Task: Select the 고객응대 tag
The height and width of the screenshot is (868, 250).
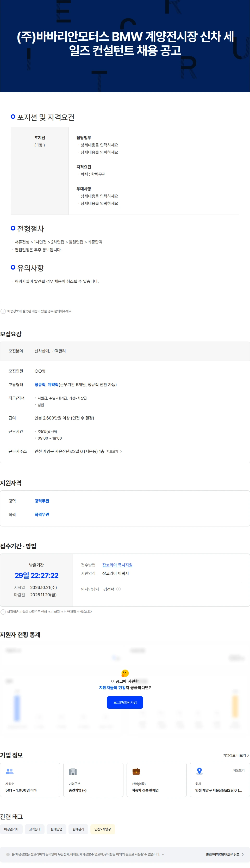Action: [x=35, y=829]
